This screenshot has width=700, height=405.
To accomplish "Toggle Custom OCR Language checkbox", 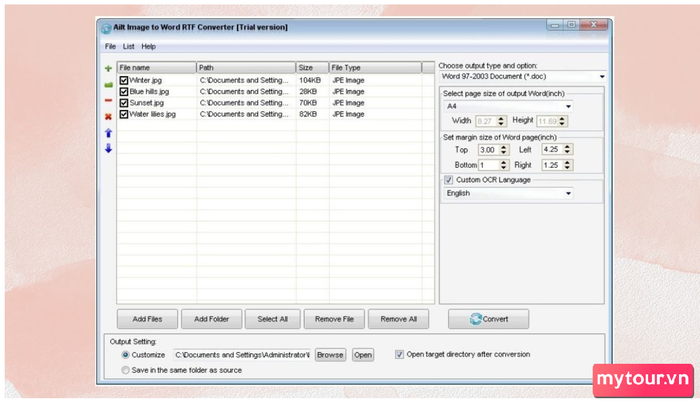I will pos(449,180).
